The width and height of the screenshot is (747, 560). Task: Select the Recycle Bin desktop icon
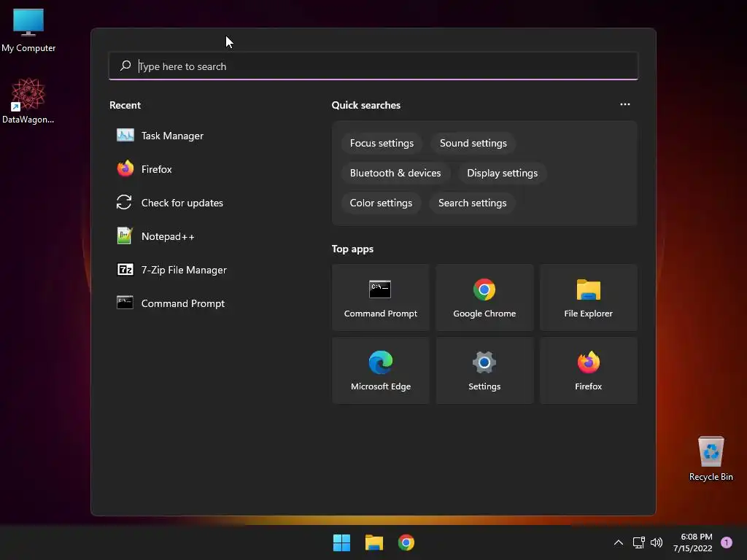click(x=711, y=459)
